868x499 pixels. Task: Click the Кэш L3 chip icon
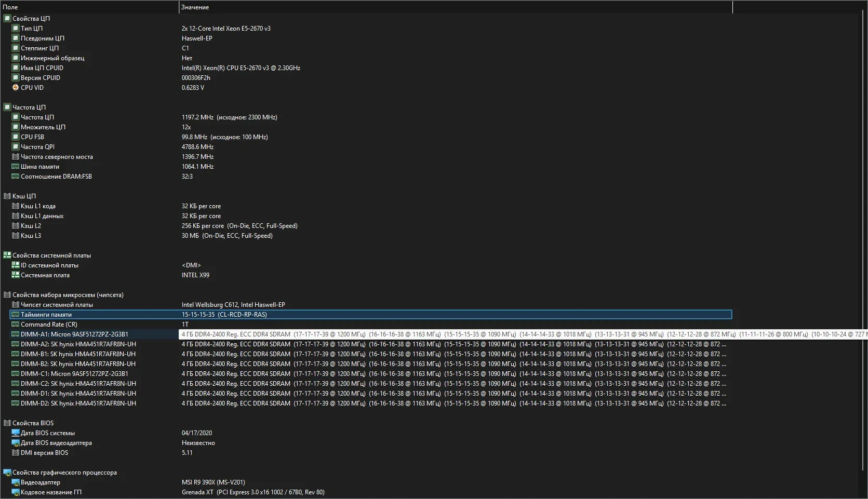[16, 236]
